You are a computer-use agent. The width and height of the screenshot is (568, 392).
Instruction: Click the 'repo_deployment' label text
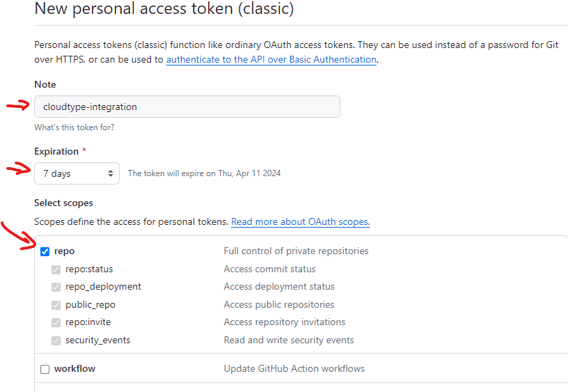pyautogui.click(x=103, y=287)
